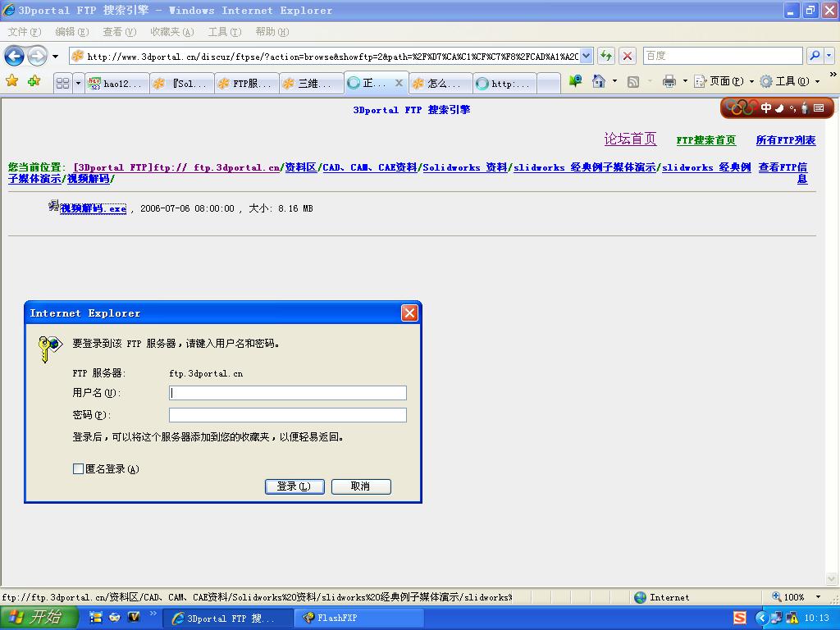Expand the address bar URL dropdown

click(586, 56)
